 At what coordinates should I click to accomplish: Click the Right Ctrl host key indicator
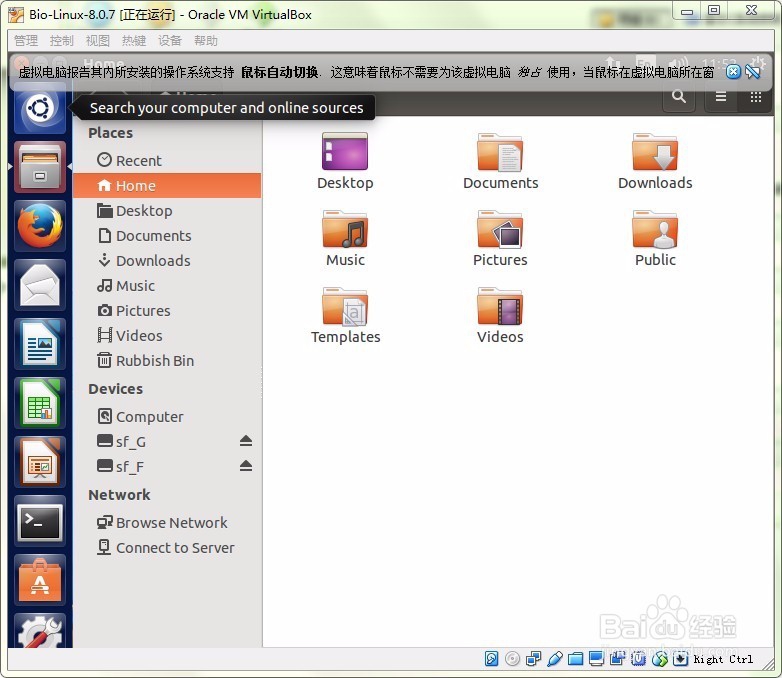click(x=723, y=659)
